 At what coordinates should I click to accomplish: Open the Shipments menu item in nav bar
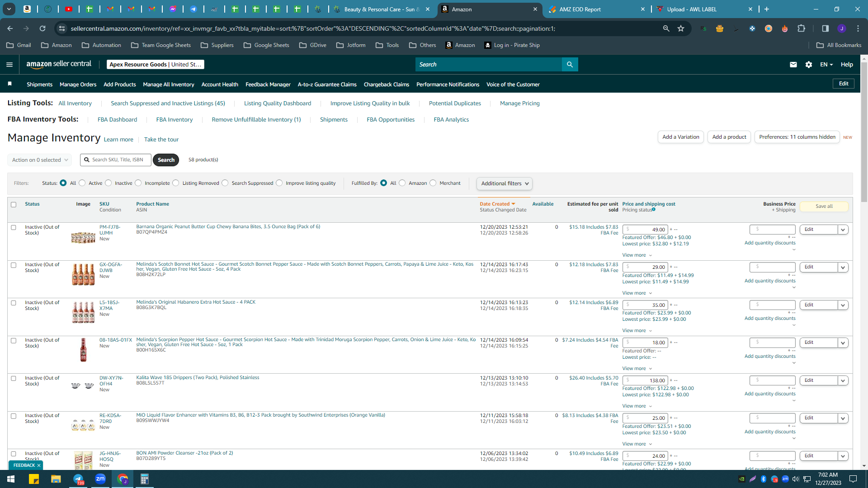click(40, 84)
